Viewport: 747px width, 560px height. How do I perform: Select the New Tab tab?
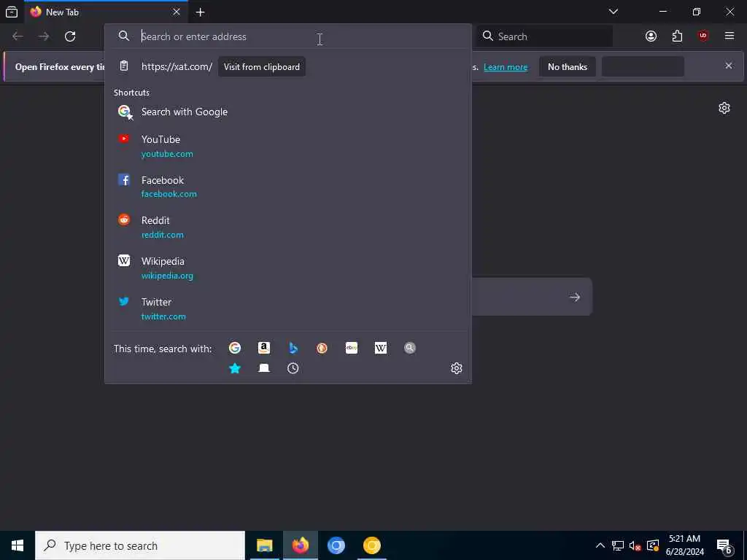point(106,12)
